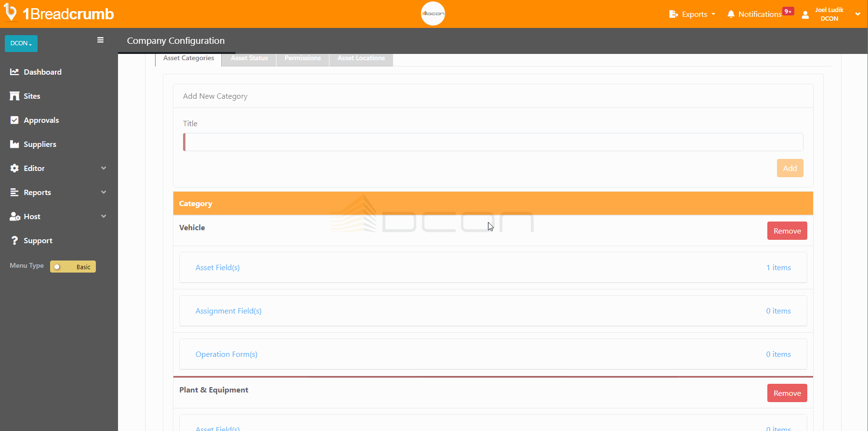Open the DCON company logo circle

tap(433, 13)
